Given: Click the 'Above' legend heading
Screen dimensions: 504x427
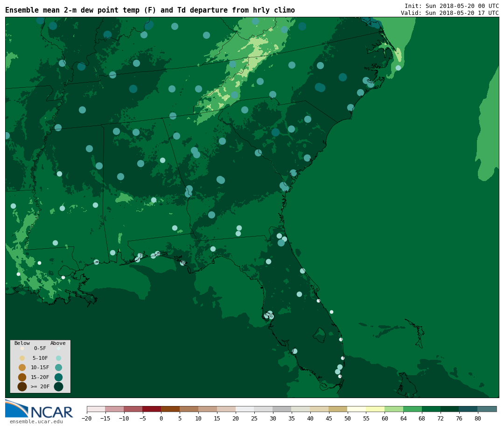Looking at the screenshot, I should click(58, 343).
